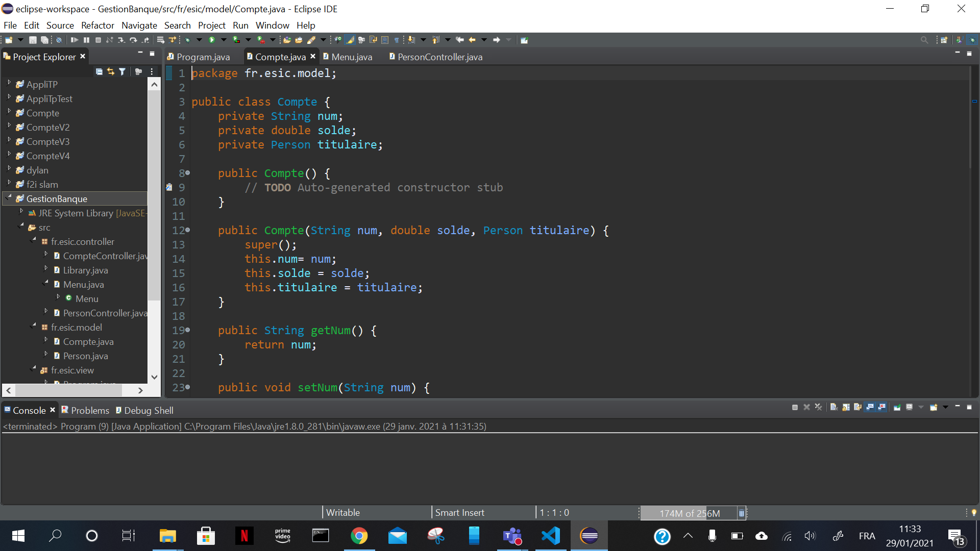The image size is (980, 551).
Task: Open Visual Studio Code from taskbar
Action: (551, 536)
